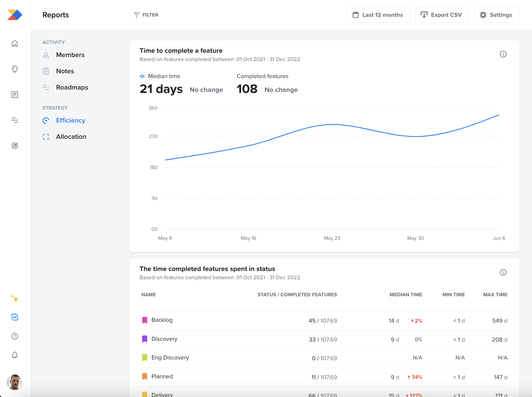This screenshot has width=532, height=397.
Task: Click the Export CSV button
Action: (x=442, y=15)
